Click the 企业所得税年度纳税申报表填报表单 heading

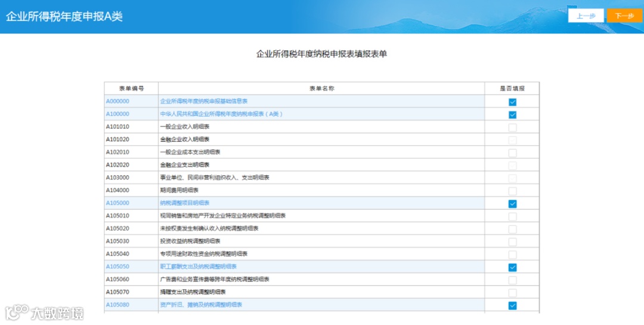coord(321,54)
